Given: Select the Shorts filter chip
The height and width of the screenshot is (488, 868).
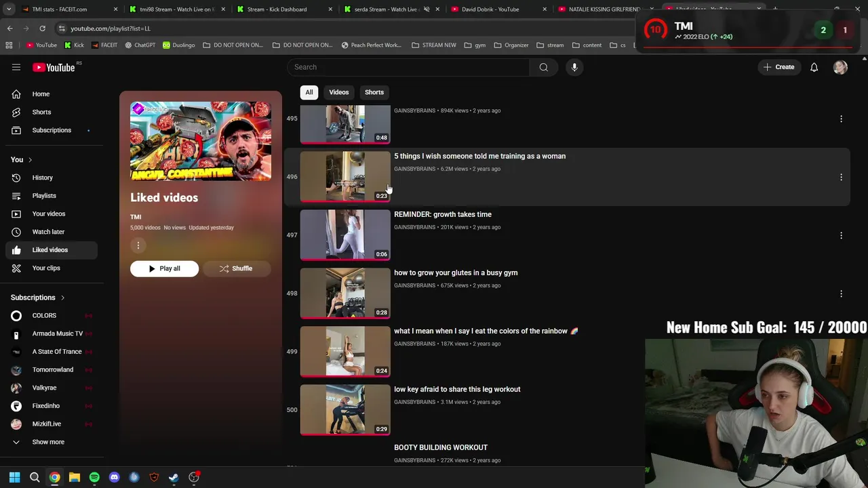Looking at the screenshot, I should coord(374,92).
